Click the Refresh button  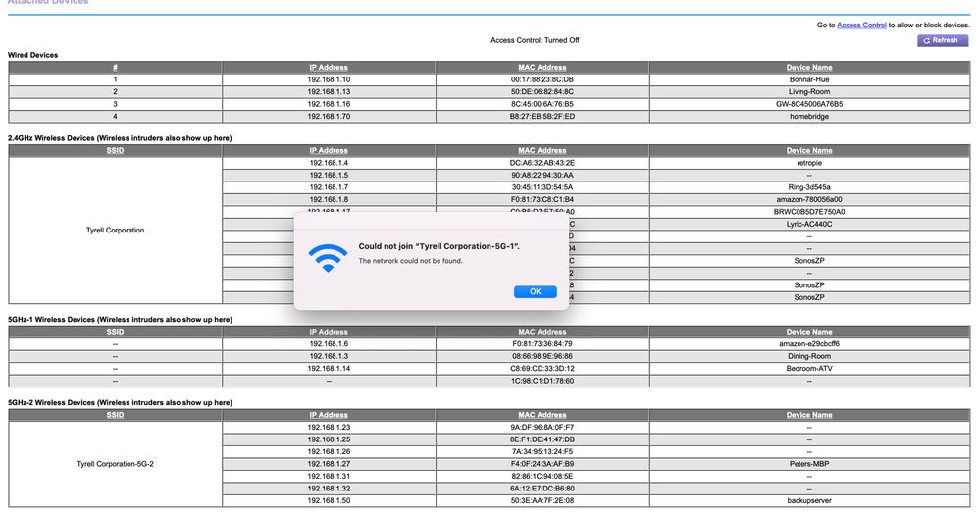click(943, 40)
